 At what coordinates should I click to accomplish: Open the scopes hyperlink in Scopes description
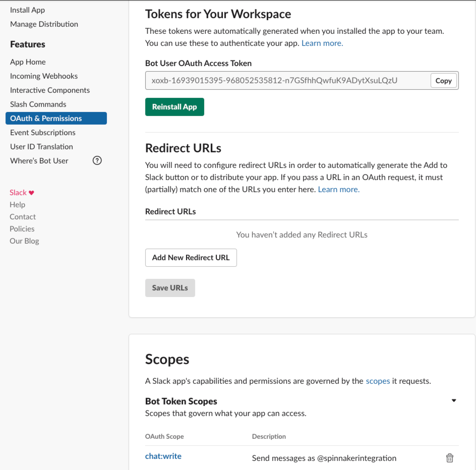pos(378,381)
